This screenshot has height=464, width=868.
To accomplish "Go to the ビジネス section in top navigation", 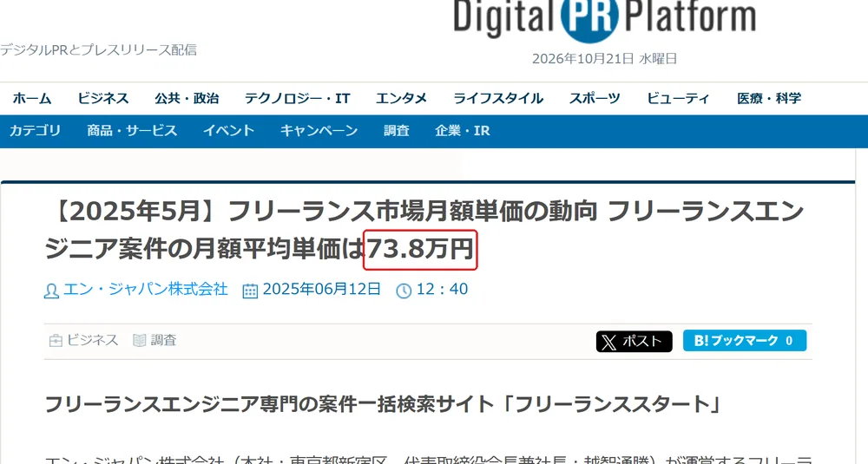I will pos(103,99).
